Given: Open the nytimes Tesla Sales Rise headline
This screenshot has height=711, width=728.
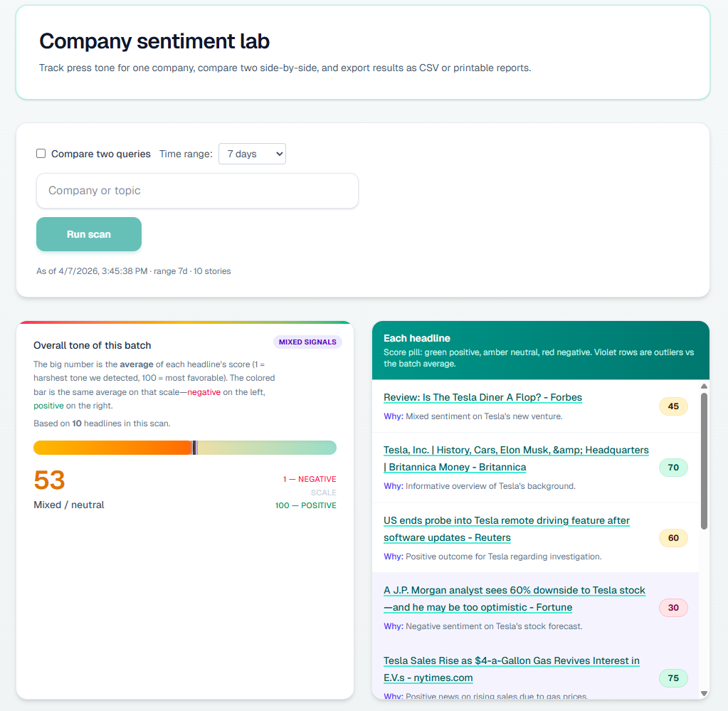Looking at the screenshot, I should (511, 669).
